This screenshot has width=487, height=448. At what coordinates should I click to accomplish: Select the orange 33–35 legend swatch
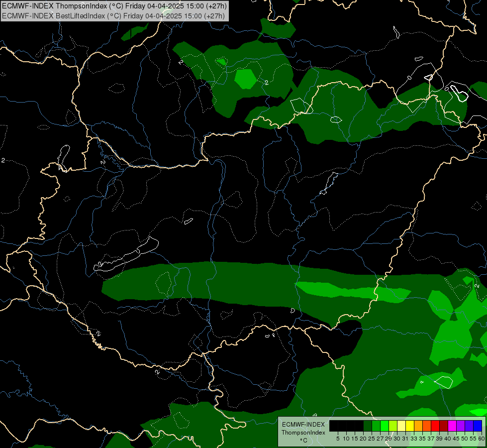[418, 426]
